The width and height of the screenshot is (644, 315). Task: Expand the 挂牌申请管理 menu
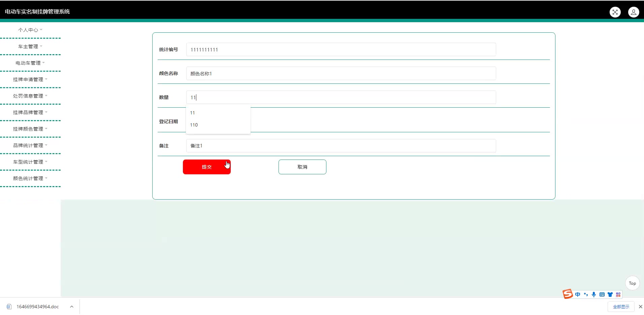[30, 79]
